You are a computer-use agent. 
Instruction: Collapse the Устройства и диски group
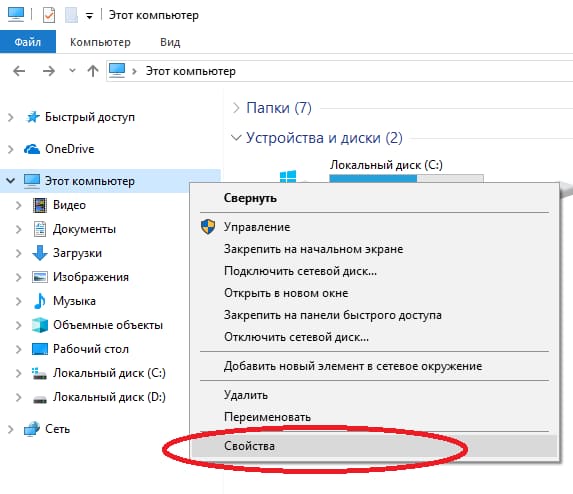coord(236,138)
